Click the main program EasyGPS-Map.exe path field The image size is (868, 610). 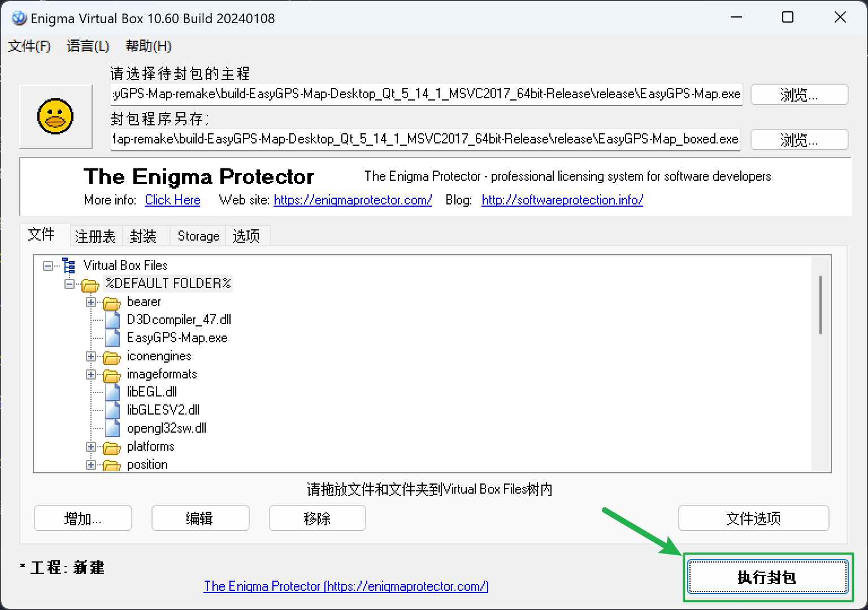[426, 94]
